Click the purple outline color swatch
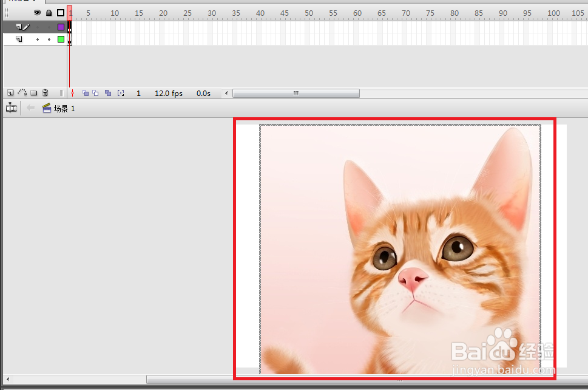 [61, 27]
